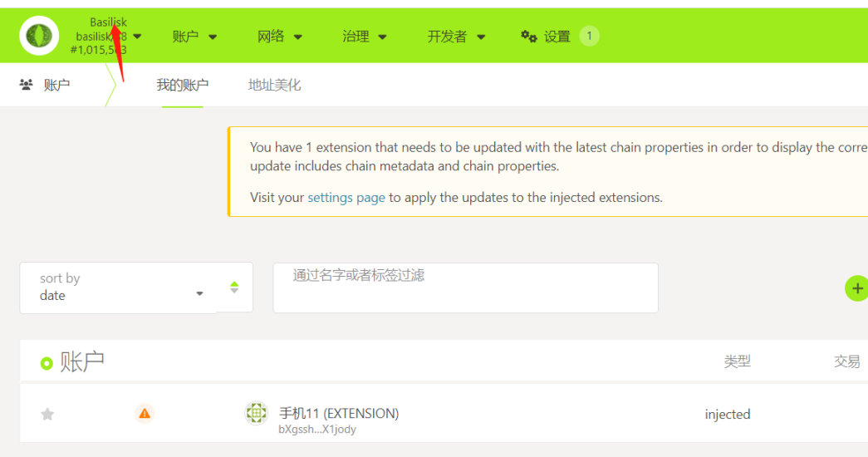Click the 手机11 account identicon
The width and height of the screenshot is (868, 457).
coord(257,413)
